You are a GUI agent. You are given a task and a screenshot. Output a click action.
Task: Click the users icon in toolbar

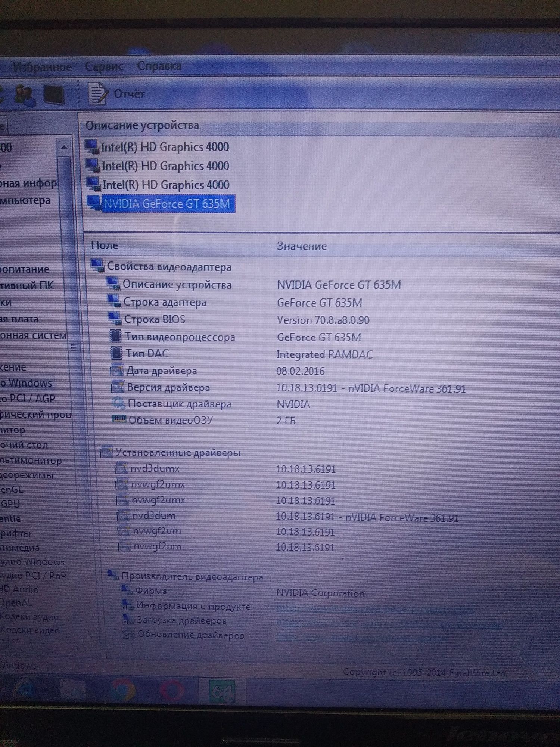25,95
